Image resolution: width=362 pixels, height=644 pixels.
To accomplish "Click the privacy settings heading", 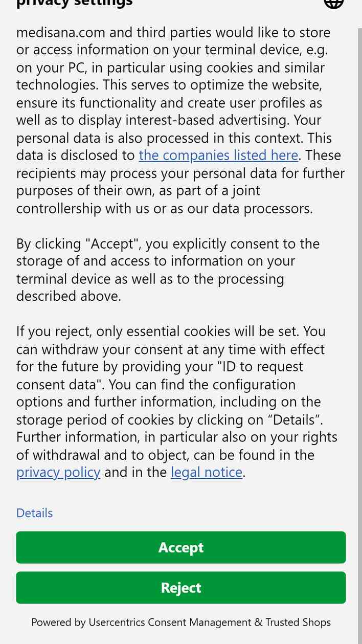I will point(74,4).
